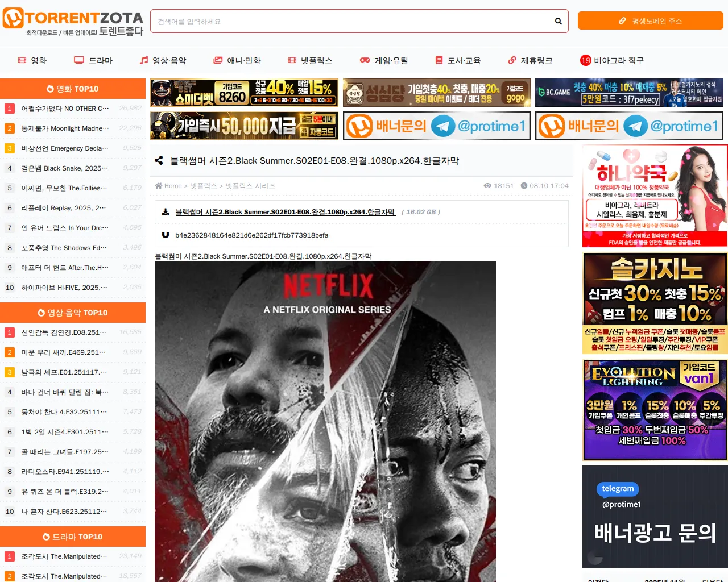Download the Black Summer S02 torrent file link
728x582 pixels.
coord(285,212)
